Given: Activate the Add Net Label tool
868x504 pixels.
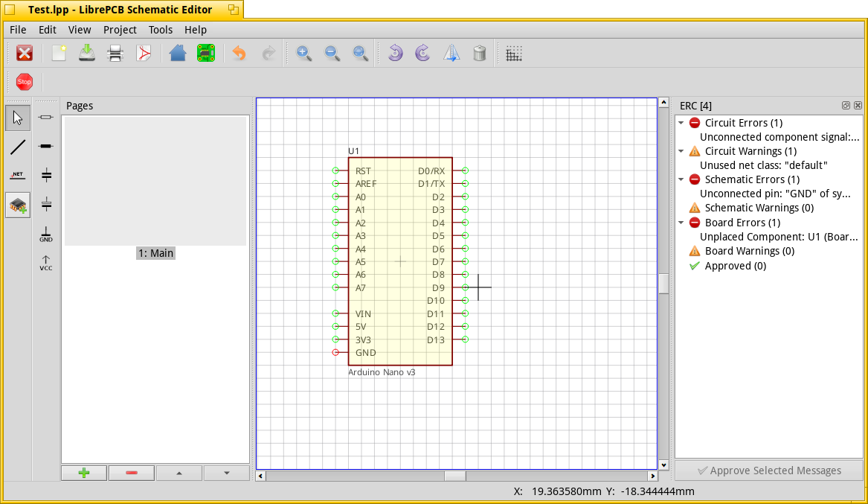Looking at the screenshot, I should pyautogui.click(x=18, y=176).
